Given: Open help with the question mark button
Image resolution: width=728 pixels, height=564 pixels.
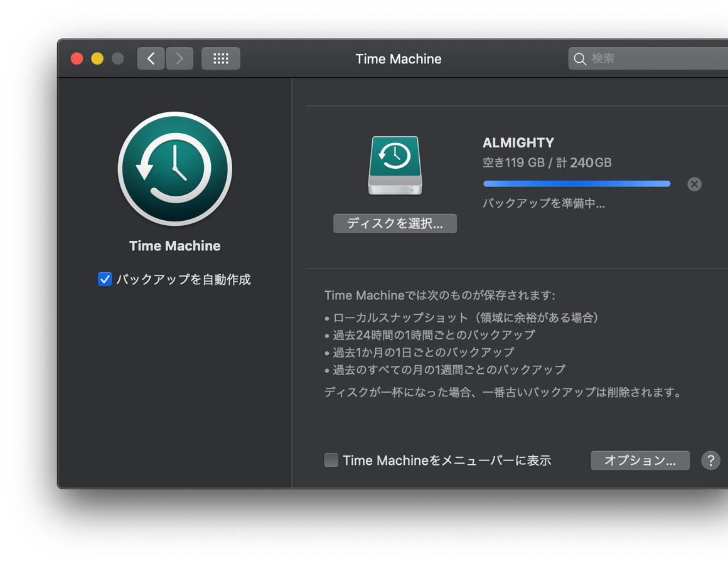Looking at the screenshot, I should pyautogui.click(x=710, y=460).
